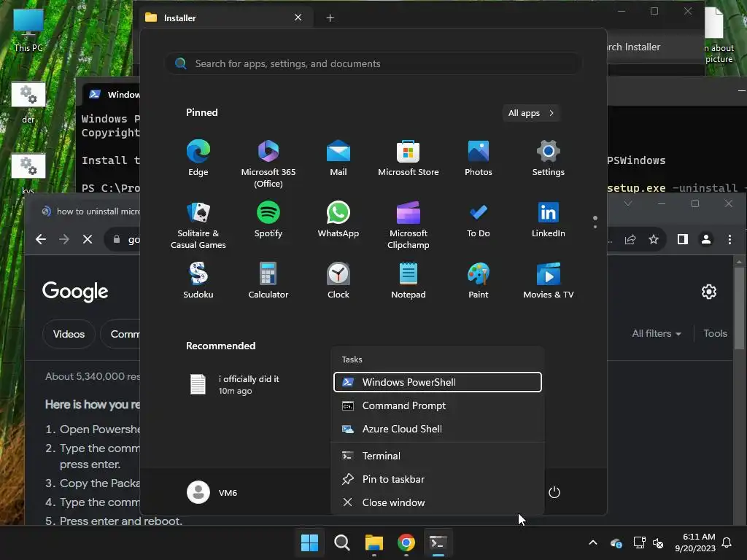Image resolution: width=747 pixels, height=560 pixels.
Task: Launch Solitaire & Casual Games
Action: point(198,225)
